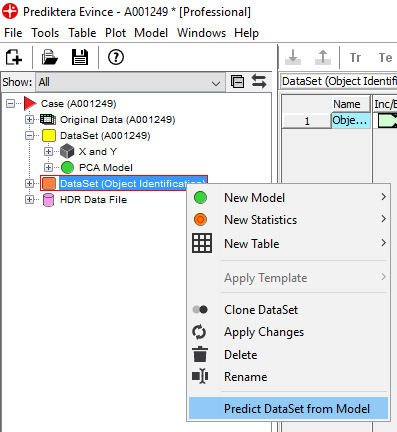The height and width of the screenshot is (432, 397).
Task: Open the Table menu
Action: 82,33
